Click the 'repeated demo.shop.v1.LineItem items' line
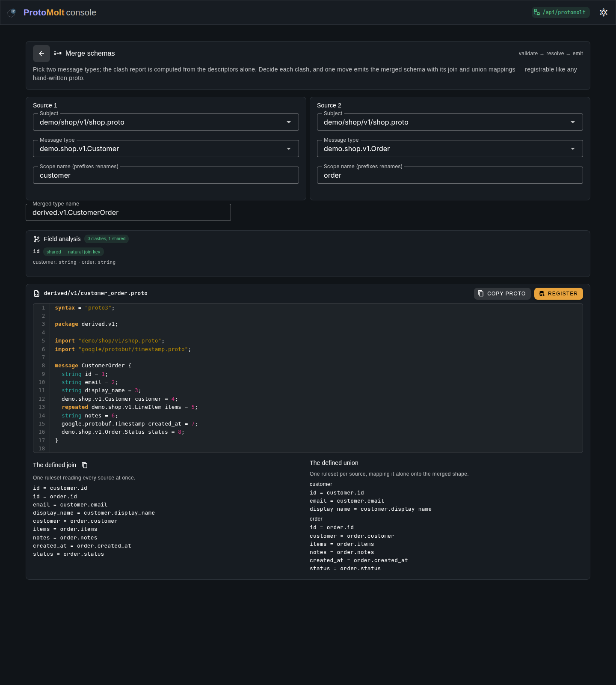Viewport: 616px width, 685px height. coord(130,407)
